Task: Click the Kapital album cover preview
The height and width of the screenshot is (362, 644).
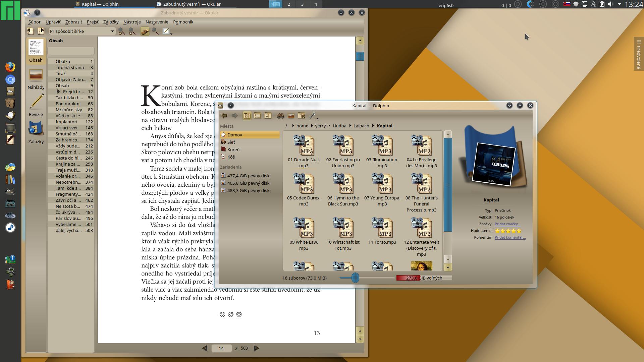Action: 493,164
